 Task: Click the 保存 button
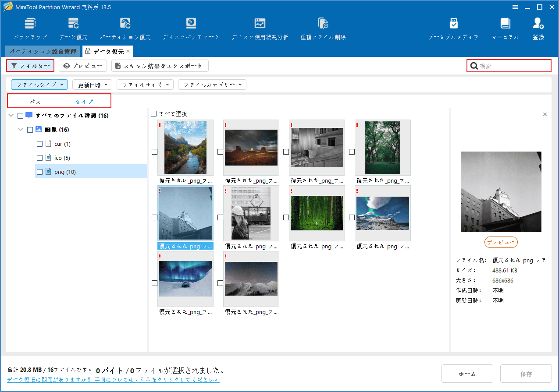click(526, 374)
